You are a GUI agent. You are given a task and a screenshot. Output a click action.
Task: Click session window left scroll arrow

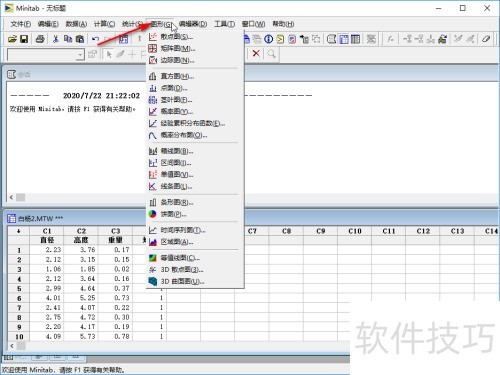point(11,197)
